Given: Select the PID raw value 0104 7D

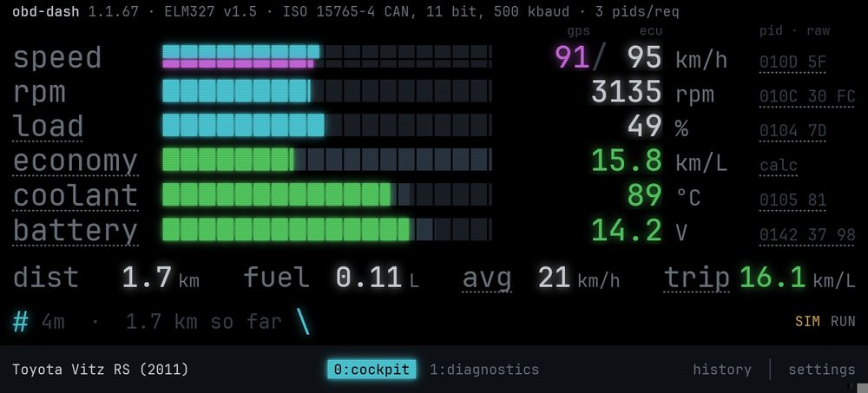Looking at the screenshot, I should coord(792,131).
